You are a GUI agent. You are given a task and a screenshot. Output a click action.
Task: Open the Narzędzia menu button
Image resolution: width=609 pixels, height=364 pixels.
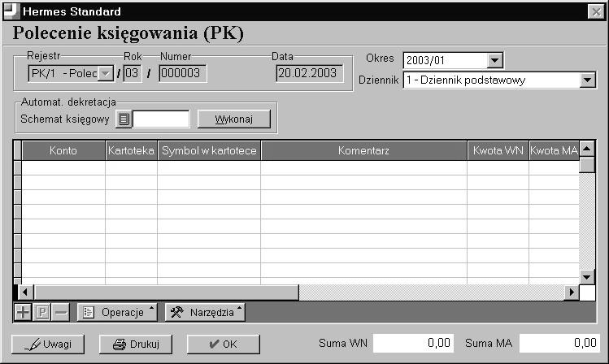tap(205, 312)
